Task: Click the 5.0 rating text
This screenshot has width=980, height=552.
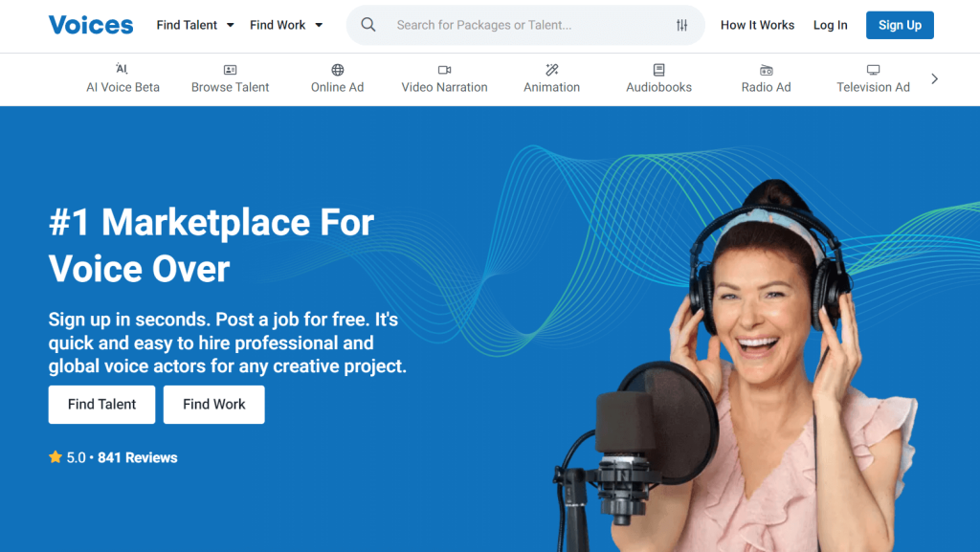Action: (76, 457)
